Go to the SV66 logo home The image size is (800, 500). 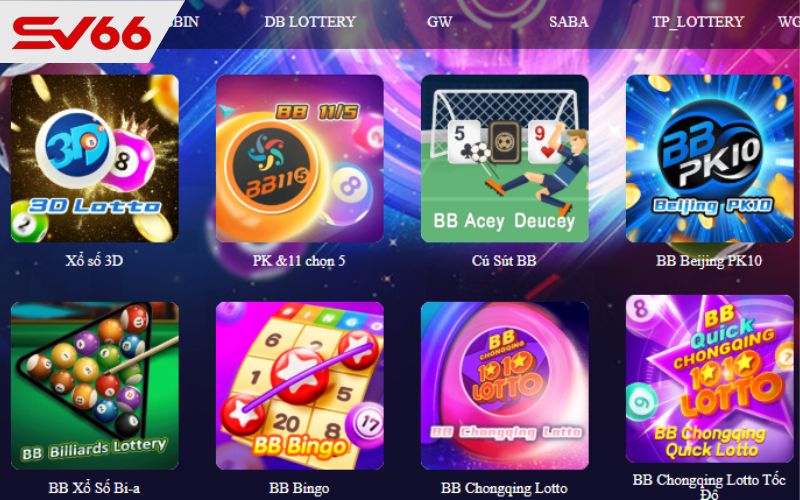coord(82,33)
